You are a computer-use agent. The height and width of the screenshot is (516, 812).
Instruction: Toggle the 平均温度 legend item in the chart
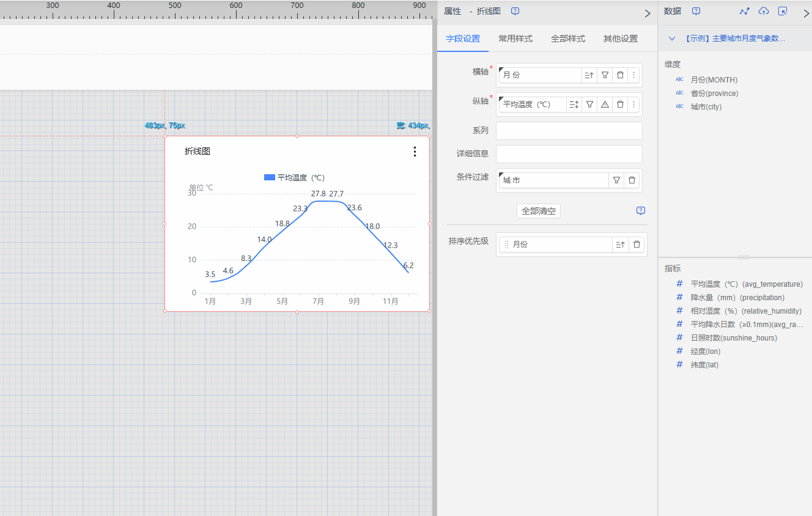pyautogui.click(x=294, y=178)
